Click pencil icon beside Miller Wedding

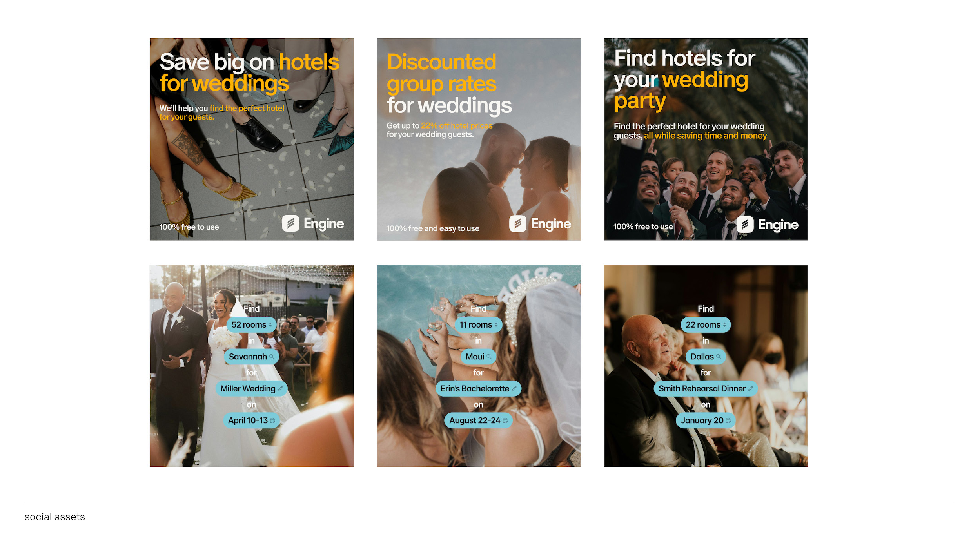point(280,389)
